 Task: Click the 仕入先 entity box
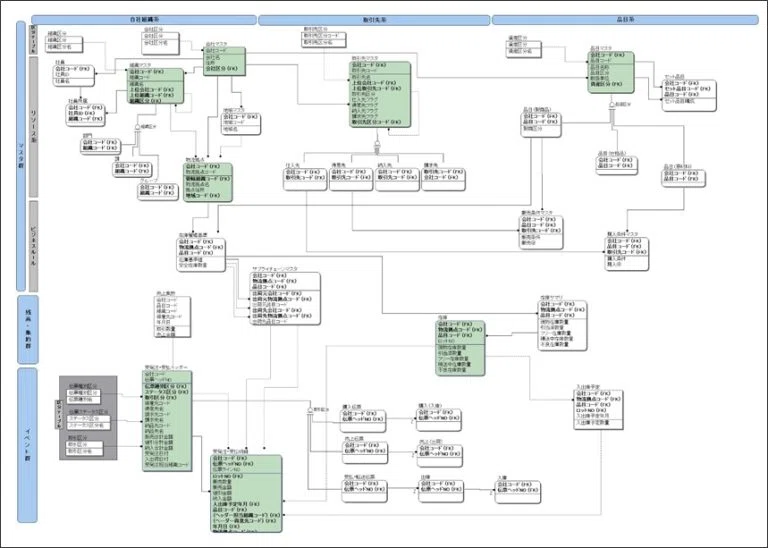pyautogui.click(x=305, y=179)
